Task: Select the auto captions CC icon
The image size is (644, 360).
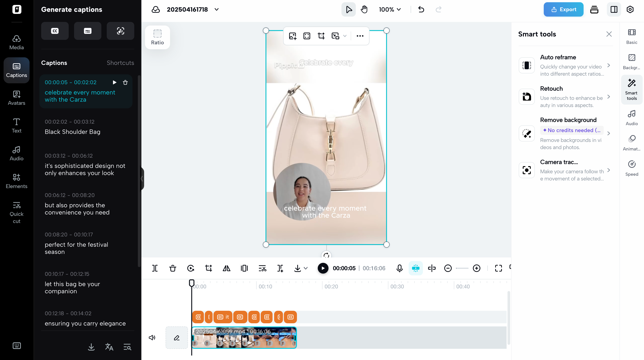Action: click(x=55, y=31)
